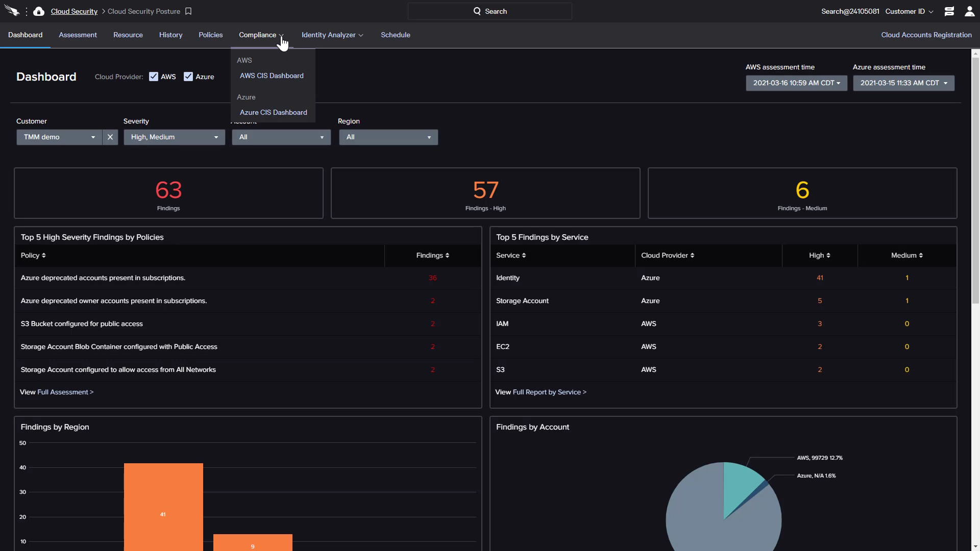The height and width of the screenshot is (551, 980).
Task: Select AWS CIS Dashboard menu entry
Action: 272,76
